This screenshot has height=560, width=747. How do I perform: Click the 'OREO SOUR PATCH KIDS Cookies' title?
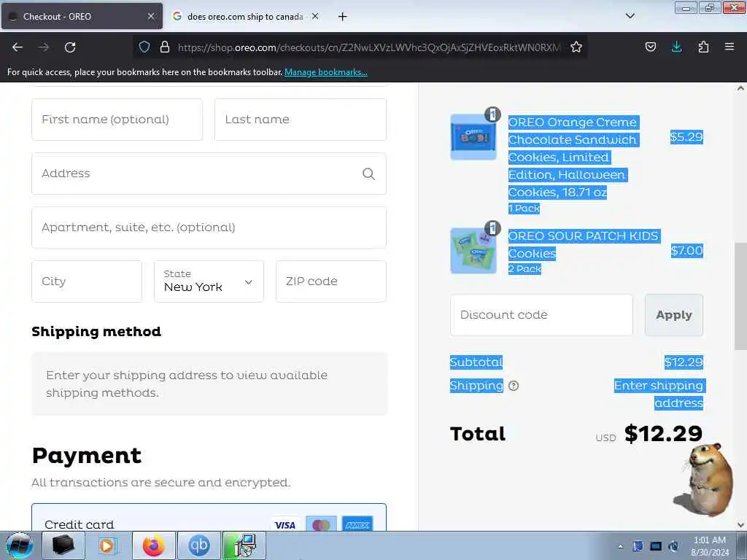pyautogui.click(x=584, y=245)
